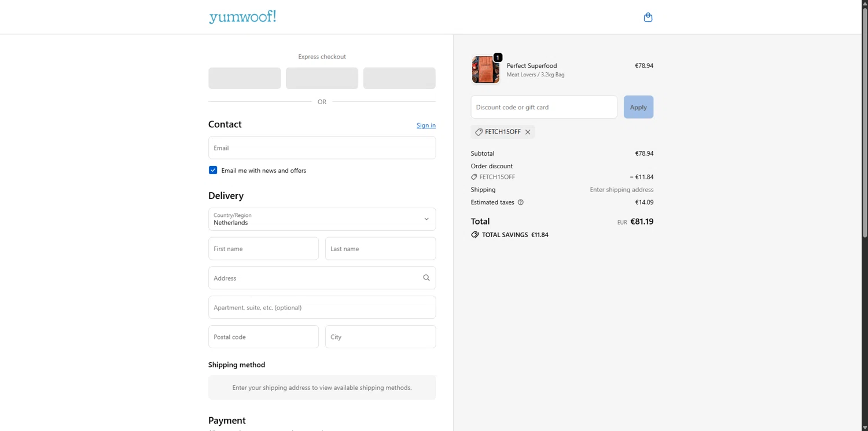Click the Subtotal label in the order summary
Viewport: 868px width, 431px height.
483,153
